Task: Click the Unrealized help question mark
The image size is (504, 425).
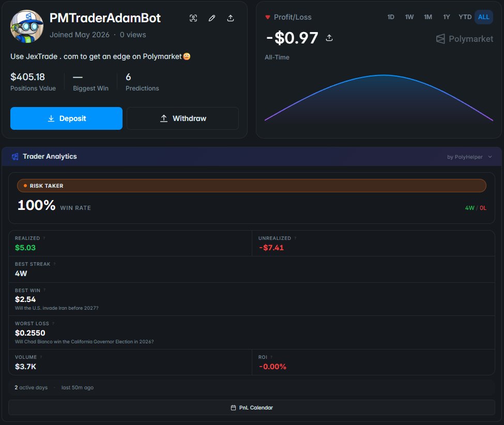Action: tap(295, 238)
